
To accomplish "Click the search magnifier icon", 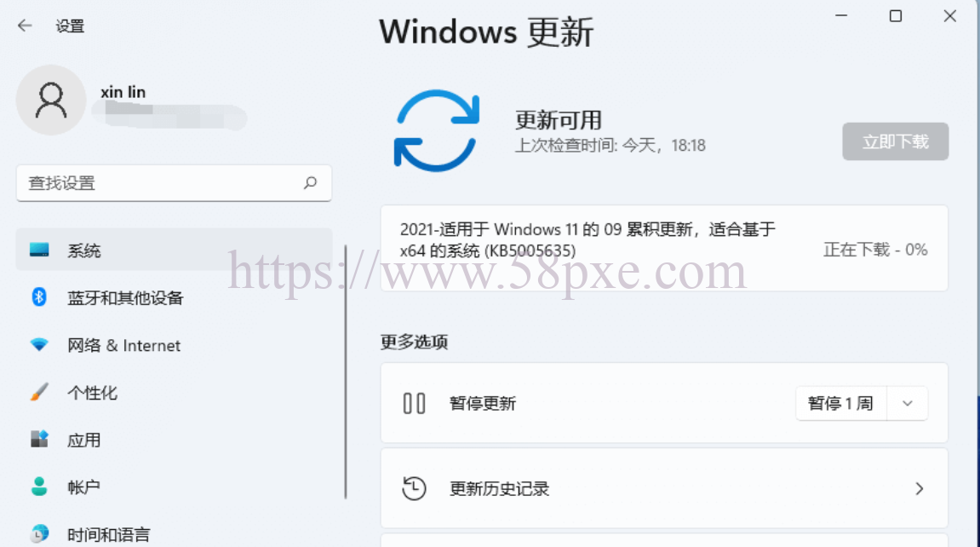I will point(310,182).
